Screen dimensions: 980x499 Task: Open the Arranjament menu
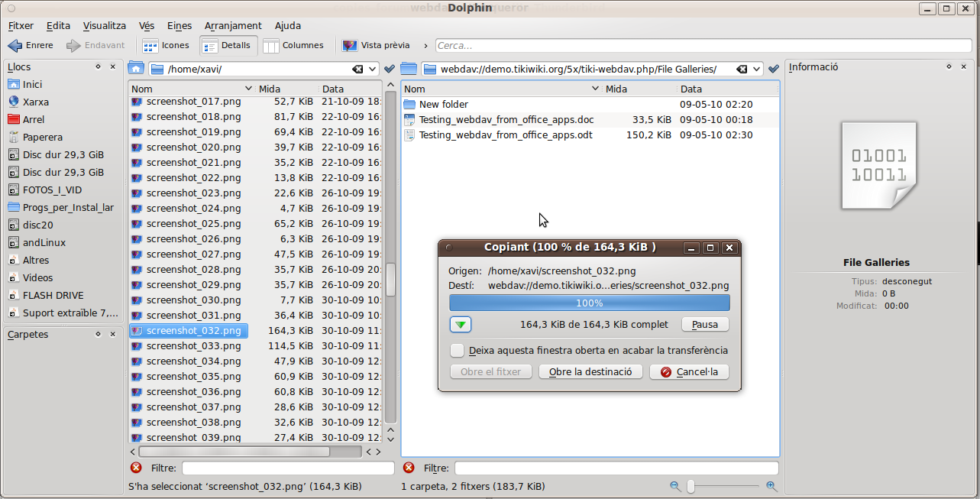(x=233, y=26)
